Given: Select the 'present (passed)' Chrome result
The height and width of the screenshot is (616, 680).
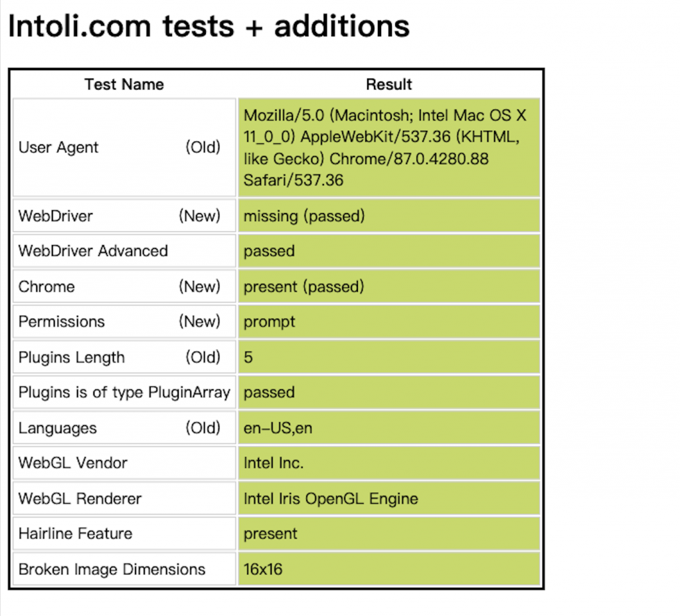Looking at the screenshot, I should click(x=304, y=287).
